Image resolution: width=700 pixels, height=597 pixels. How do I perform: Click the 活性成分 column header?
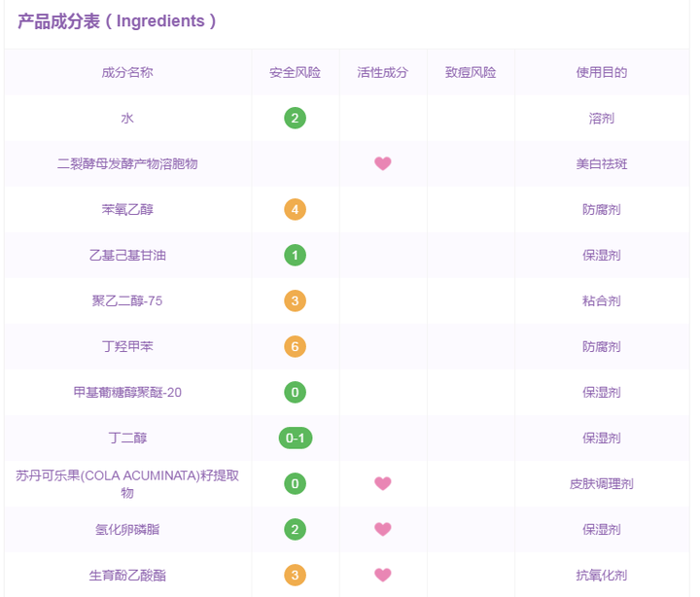[x=383, y=72]
